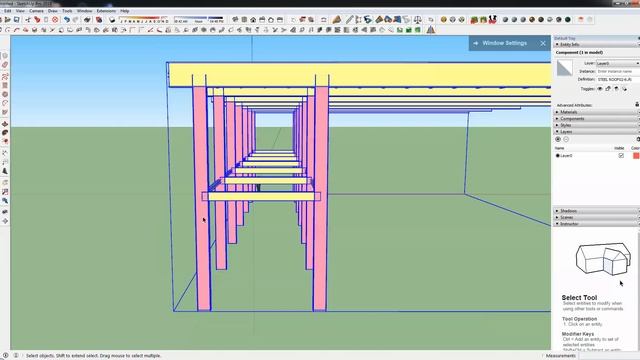This screenshot has height=360, width=640.
Task: Switch to Right view icon
Action: coord(262,20)
